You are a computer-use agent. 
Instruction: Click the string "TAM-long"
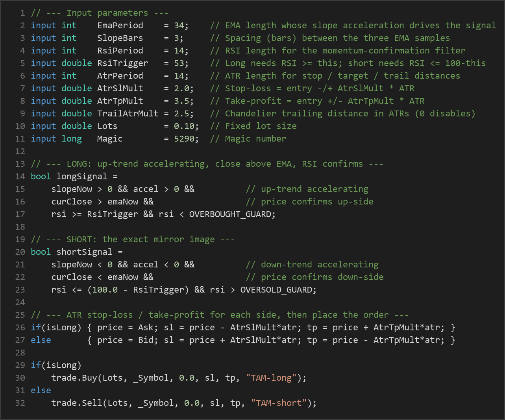[x=271, y=378]
